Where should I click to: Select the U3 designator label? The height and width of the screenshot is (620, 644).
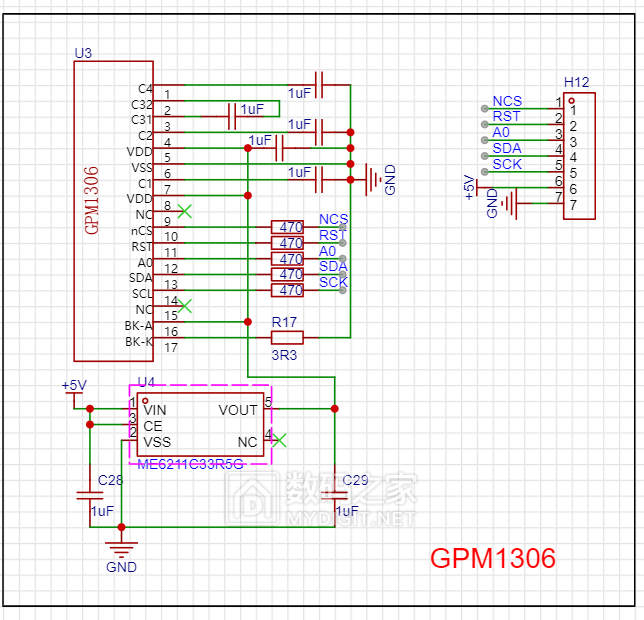tap(83, 53)
